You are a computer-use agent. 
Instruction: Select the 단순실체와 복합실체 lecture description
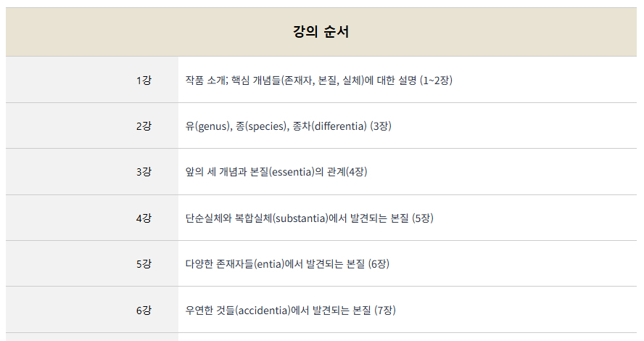(x=309, y=218)
